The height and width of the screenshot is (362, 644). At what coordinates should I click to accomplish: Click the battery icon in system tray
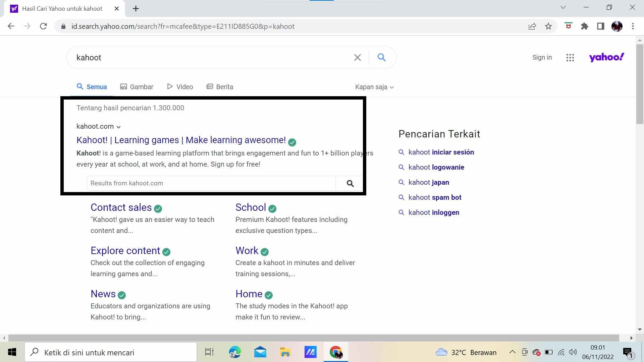pyautogui.click(x=549, y=352)
